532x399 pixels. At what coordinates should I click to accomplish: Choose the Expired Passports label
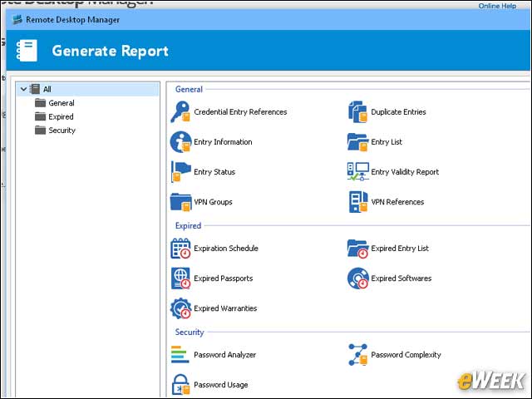click(x=224, y=278)
